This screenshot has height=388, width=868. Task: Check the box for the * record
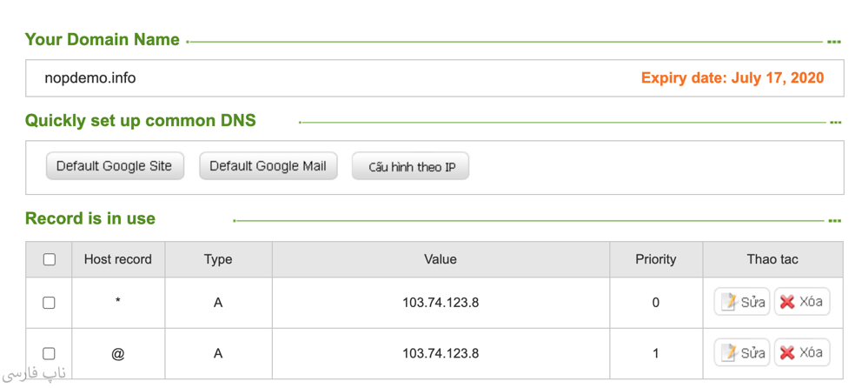pyautogui.click(x=50, y=303)
